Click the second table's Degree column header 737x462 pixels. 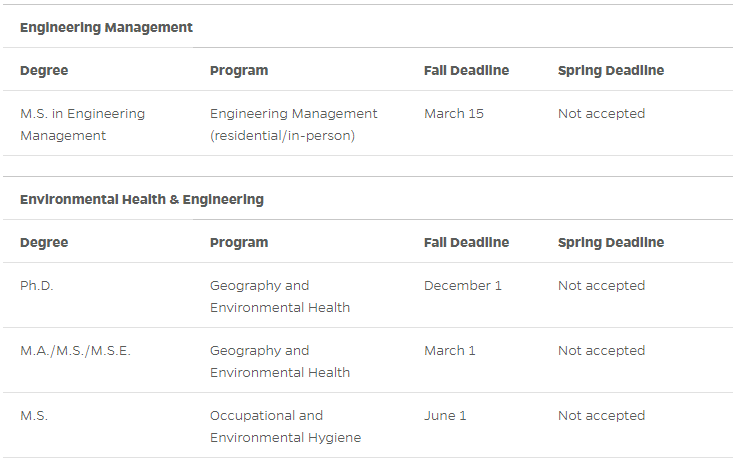(44, 243)
